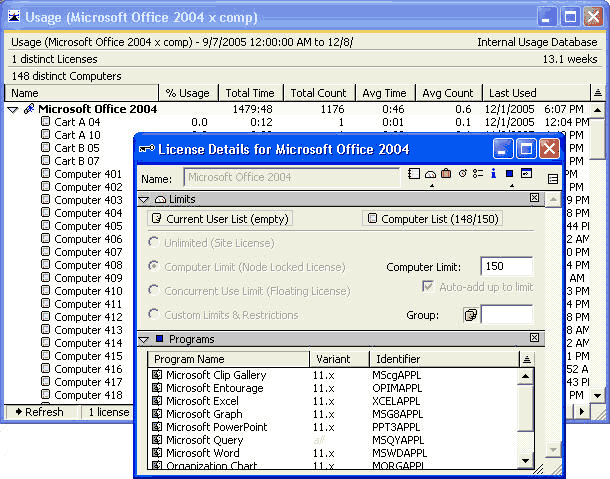Image resolution: width=610 pixels, height=479 pixels.
Task: Show the Programs pane blue square icon
Action: tap(509, 174)
